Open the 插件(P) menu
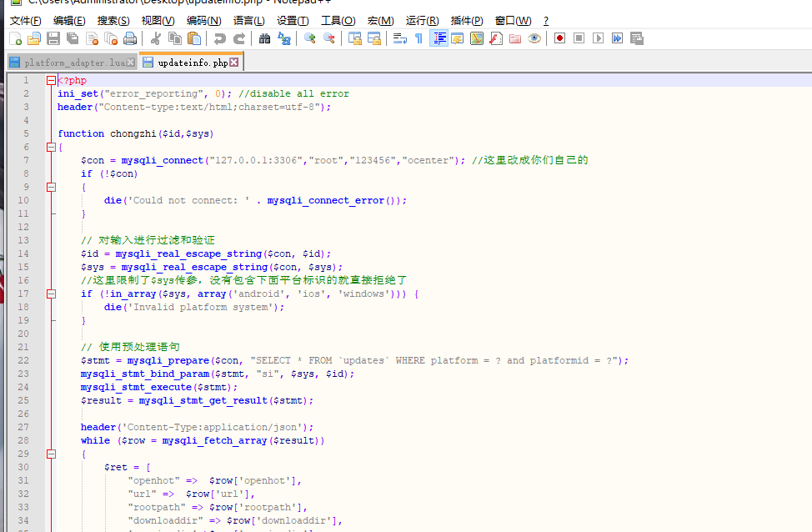Image resolution: width=812 pixels, height=532 pixels. [467, 21]
